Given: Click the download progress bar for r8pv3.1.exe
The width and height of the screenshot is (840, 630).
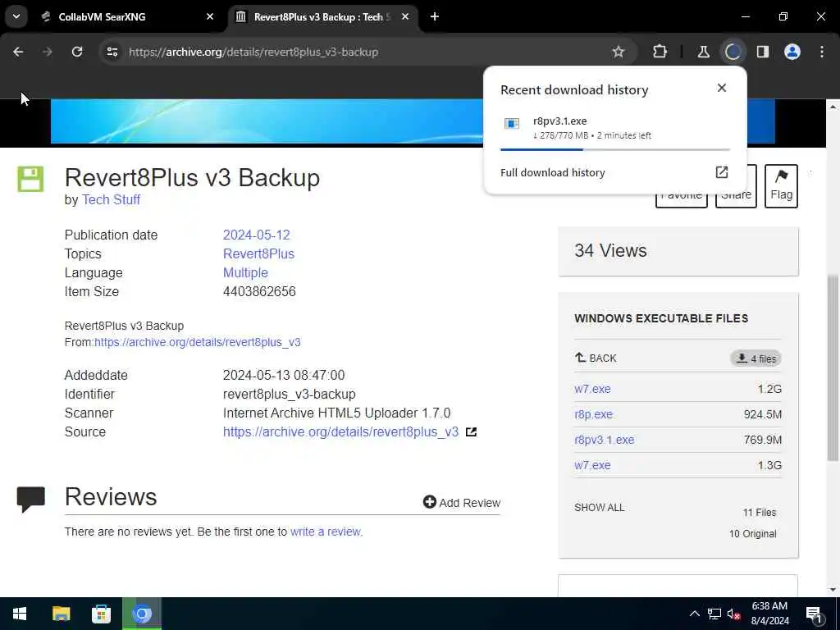Looking at the screenshot, I should (615, 149).
